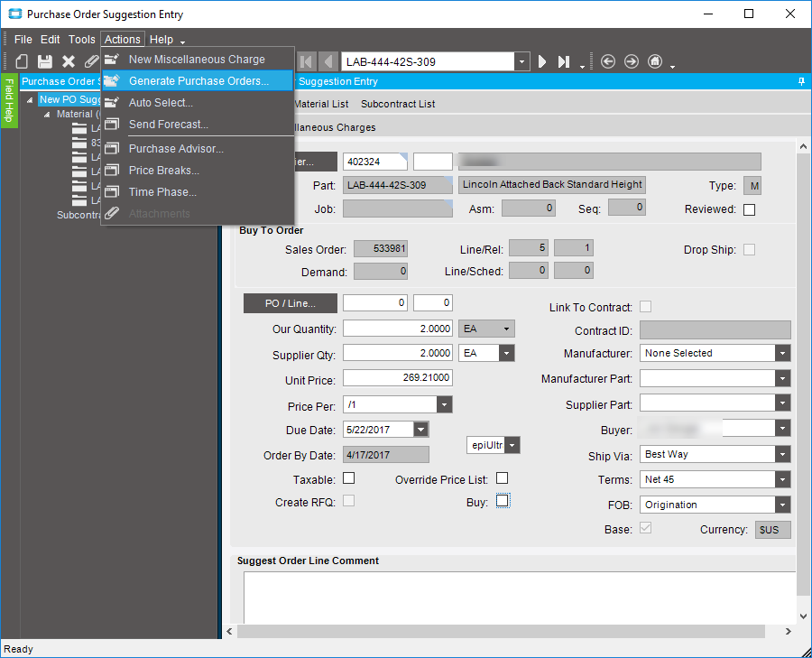The height and width of the screenshot is (658, 812).
Task: Navigate back using the left circular arrow icon
Action: click(610, 61)
